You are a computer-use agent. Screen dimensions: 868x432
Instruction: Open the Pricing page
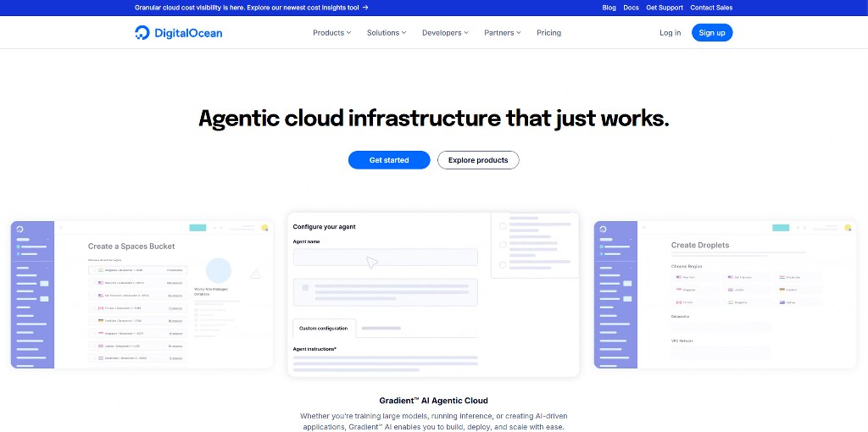pyautogui.click(x=548, y=33)
